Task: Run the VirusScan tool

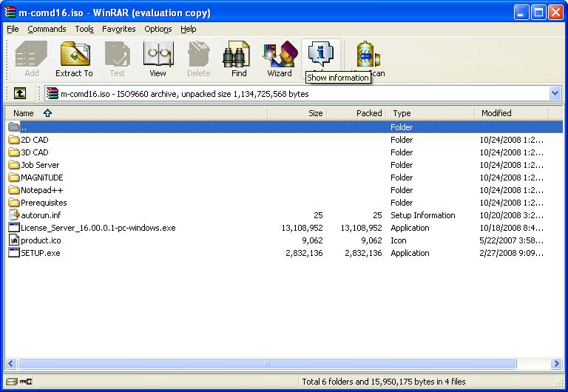Action: [368, 54]
